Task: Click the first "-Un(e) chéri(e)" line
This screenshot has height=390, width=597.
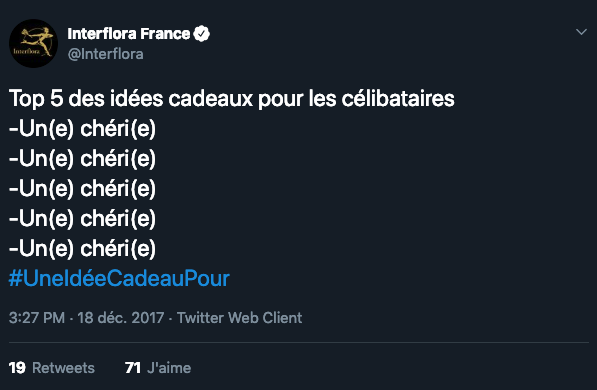Action: [x=82, y=128]
